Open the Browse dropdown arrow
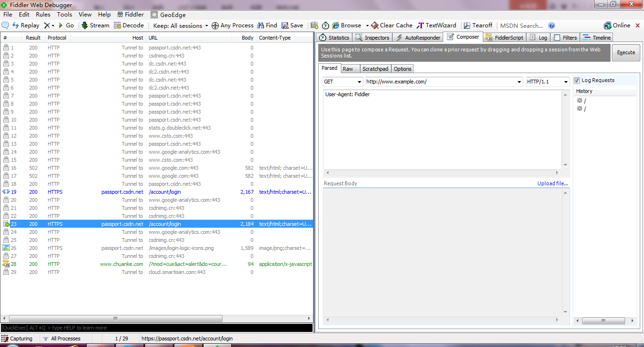Screen dimensions: 644x347 (367, 25)
